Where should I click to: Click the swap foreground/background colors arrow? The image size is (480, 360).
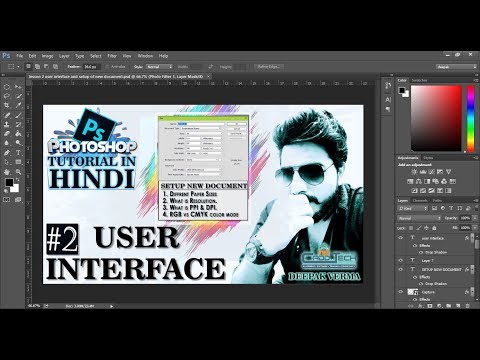click(18, 180)
